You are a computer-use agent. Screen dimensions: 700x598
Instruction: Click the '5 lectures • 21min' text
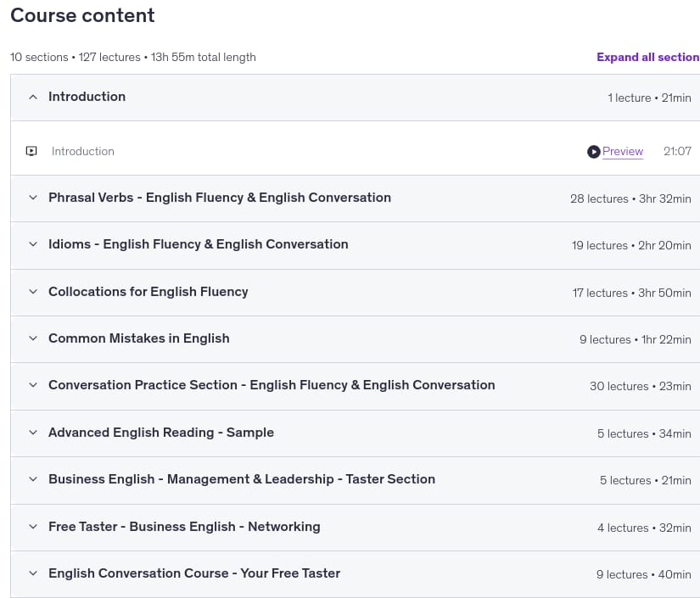[x=646, y=480]
